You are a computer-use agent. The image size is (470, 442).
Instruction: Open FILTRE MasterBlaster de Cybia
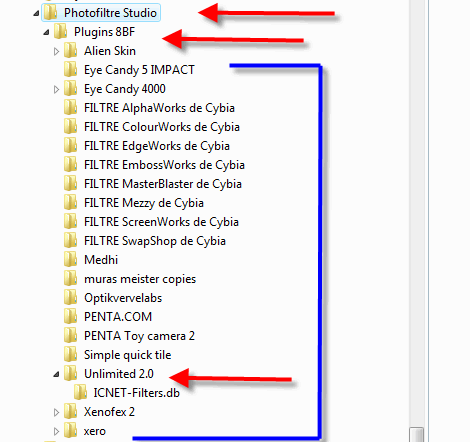pos(163,184)
